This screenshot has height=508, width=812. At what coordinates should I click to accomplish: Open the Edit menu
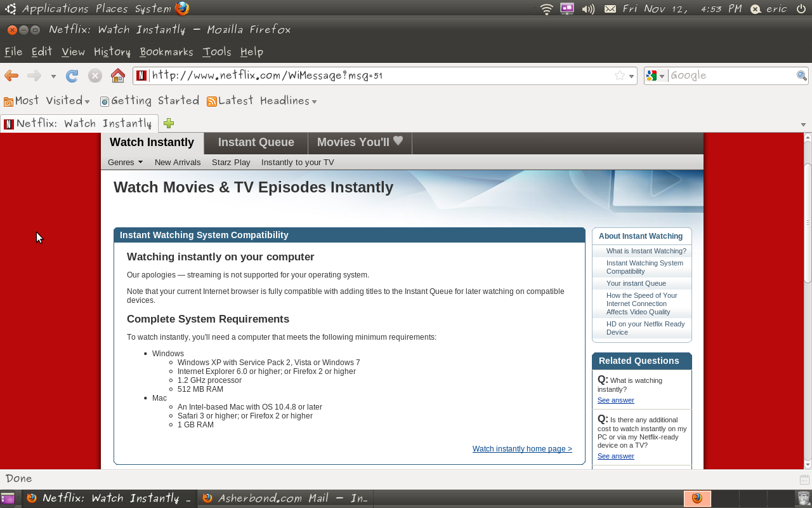tap(42, 52)
